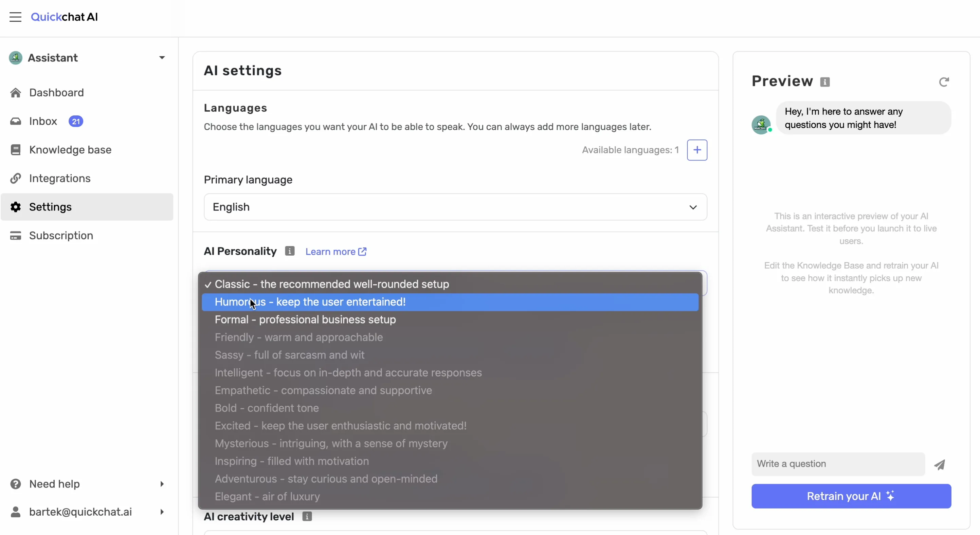Click the greeting message bubble
The height and width of the screenshot is (535, 980).
(x=863, y=118)
